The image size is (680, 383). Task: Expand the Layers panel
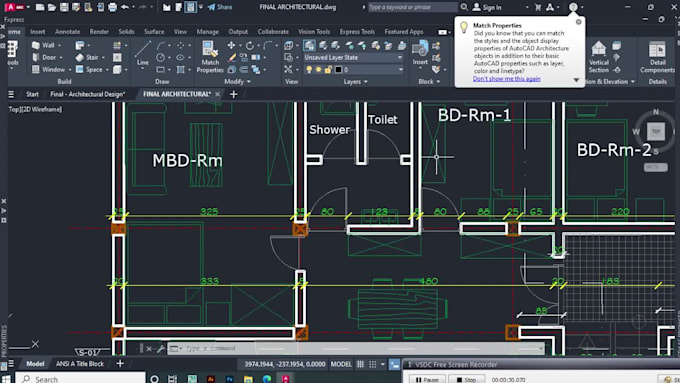356,82
